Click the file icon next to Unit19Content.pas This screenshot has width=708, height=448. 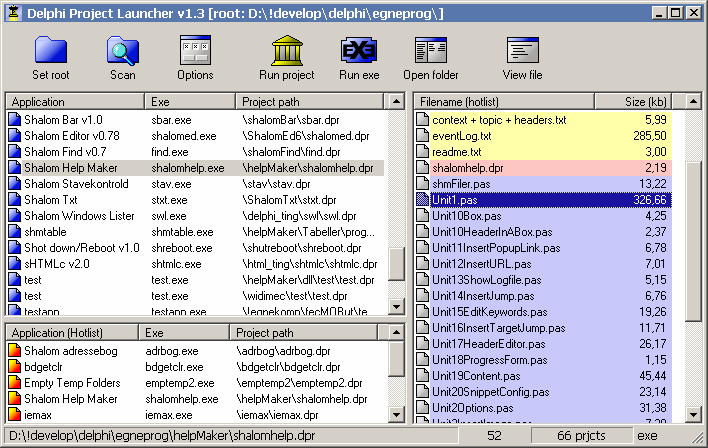point(422,376)
